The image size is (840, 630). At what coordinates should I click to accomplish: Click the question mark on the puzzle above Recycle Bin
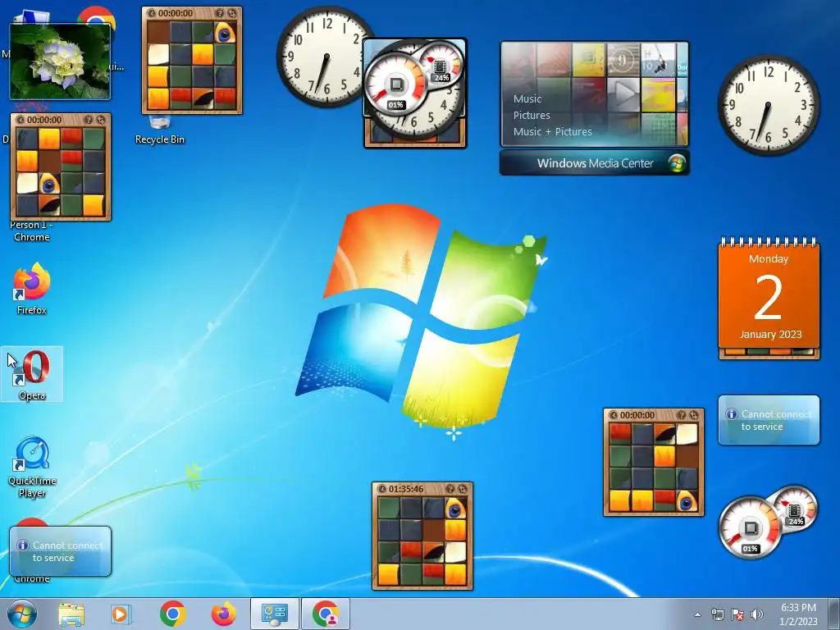(220, 13)
